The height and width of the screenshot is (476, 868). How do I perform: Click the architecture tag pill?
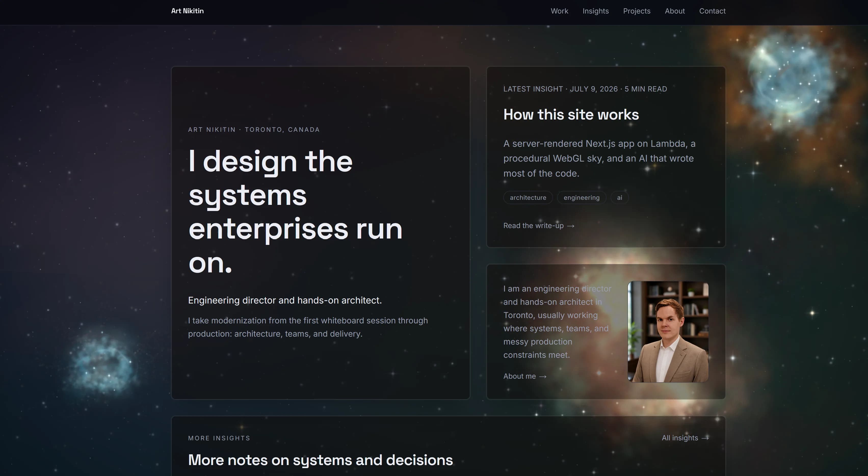[x=528, y=198]
